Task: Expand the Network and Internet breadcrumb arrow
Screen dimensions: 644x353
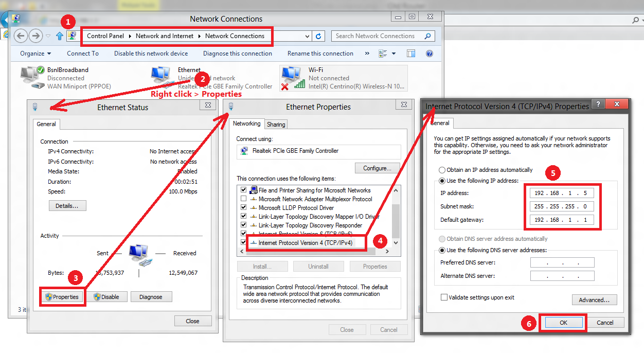Action: (200, 36)
